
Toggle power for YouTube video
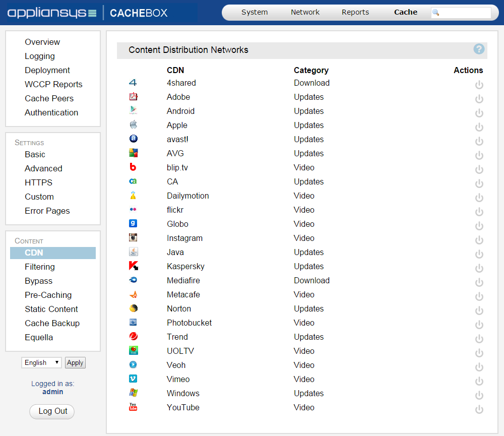pyautogui.click(x=479, y=409)
